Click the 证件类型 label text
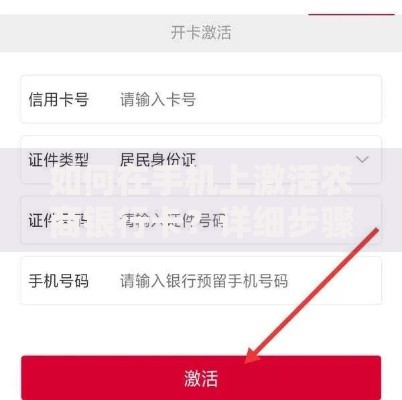The height and width of the screenshot is (400, 402). 59,160
